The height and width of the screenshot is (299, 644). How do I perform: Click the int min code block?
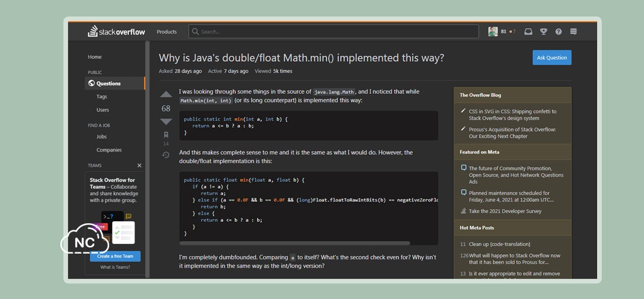(x=309, y=126)
